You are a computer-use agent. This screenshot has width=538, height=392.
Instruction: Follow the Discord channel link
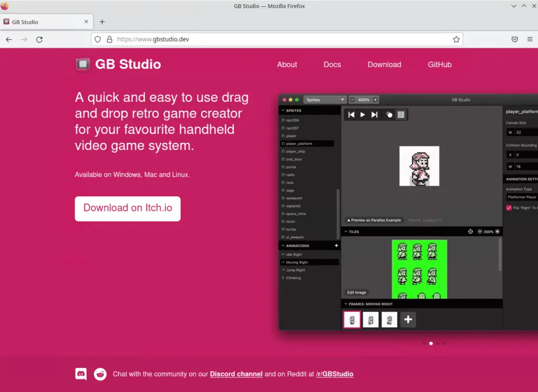click(x=236, y=374)
